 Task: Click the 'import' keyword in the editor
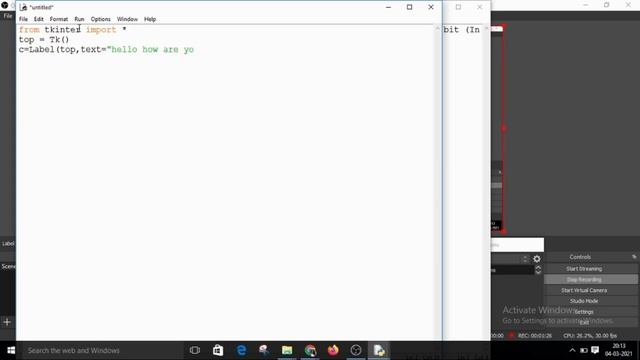click(101, 29)
